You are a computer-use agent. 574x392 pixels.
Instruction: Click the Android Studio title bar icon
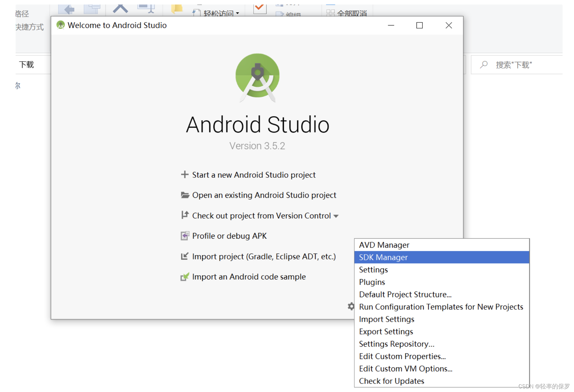[61, 25]
